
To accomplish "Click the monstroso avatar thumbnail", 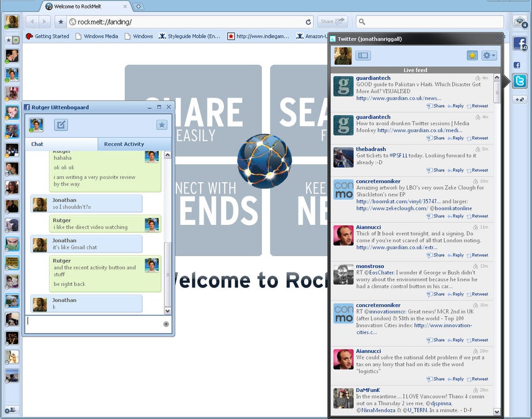I will point(343,274).
